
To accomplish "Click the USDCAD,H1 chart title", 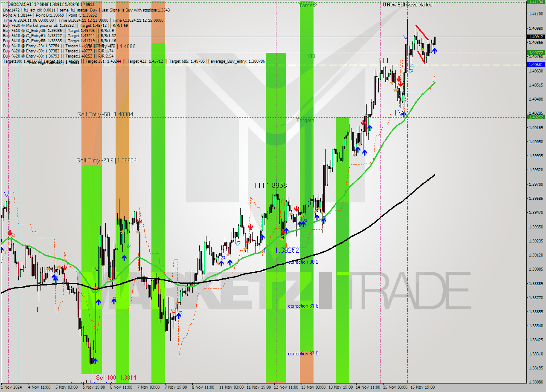I will (20, 4).
